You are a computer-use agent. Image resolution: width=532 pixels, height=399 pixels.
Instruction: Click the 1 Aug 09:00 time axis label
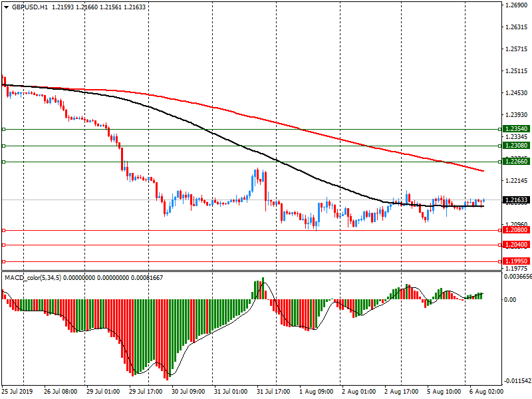point(317,392)
